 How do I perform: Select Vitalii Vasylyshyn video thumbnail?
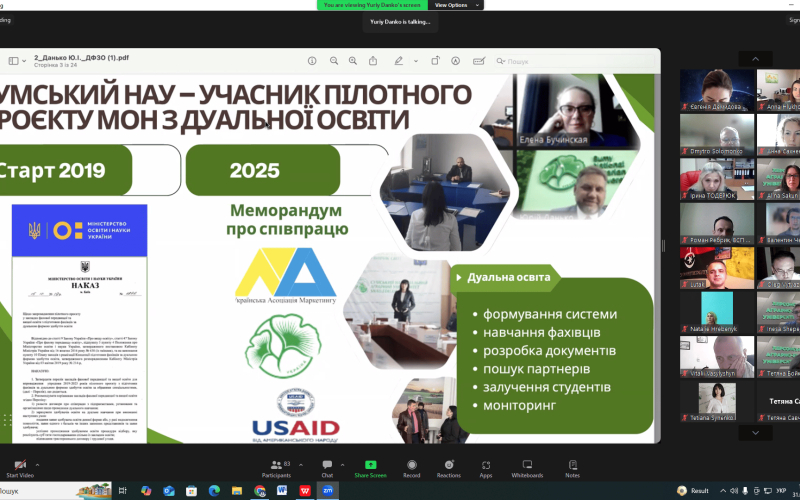click(x=717, y=357)
